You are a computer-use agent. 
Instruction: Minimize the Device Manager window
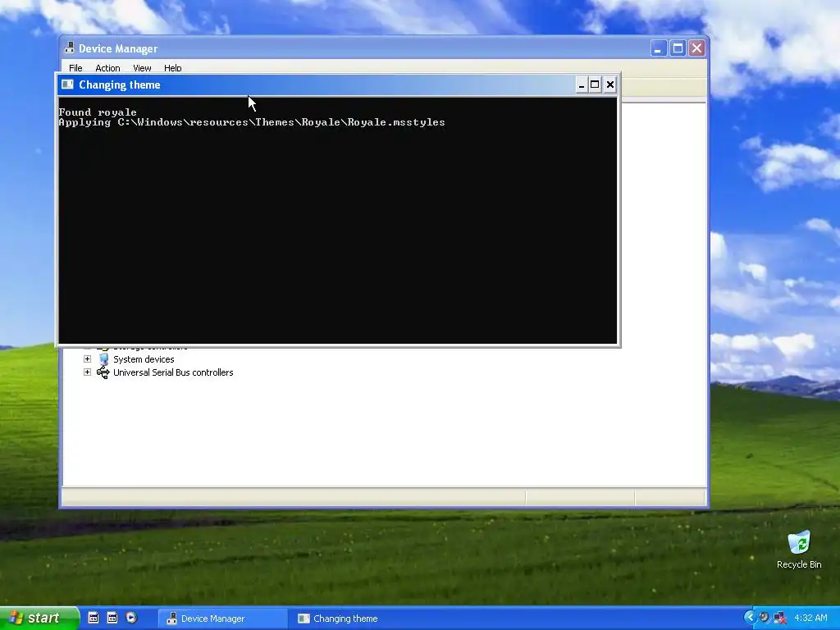click(x=659, y=48)
